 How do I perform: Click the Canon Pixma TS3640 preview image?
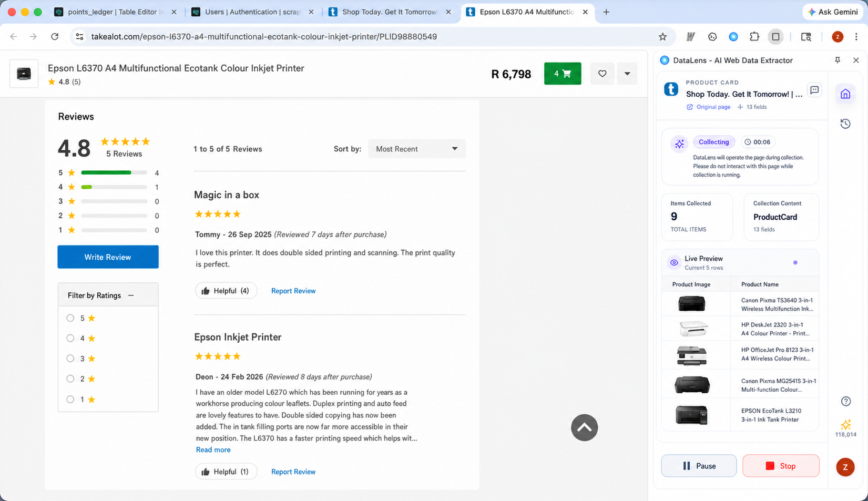[x=691, y=304]
